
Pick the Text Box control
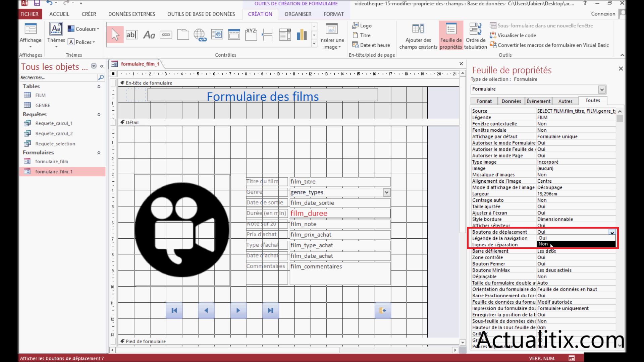pos(131,35)
